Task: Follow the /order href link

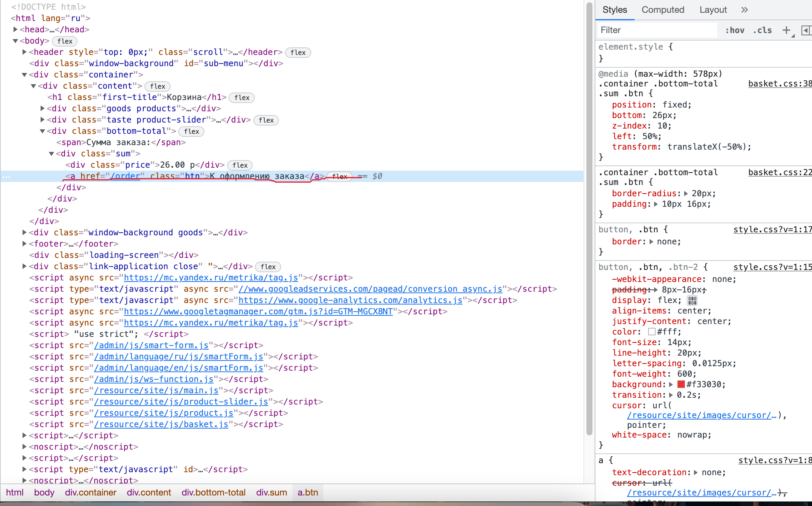Action: point(125,176)
